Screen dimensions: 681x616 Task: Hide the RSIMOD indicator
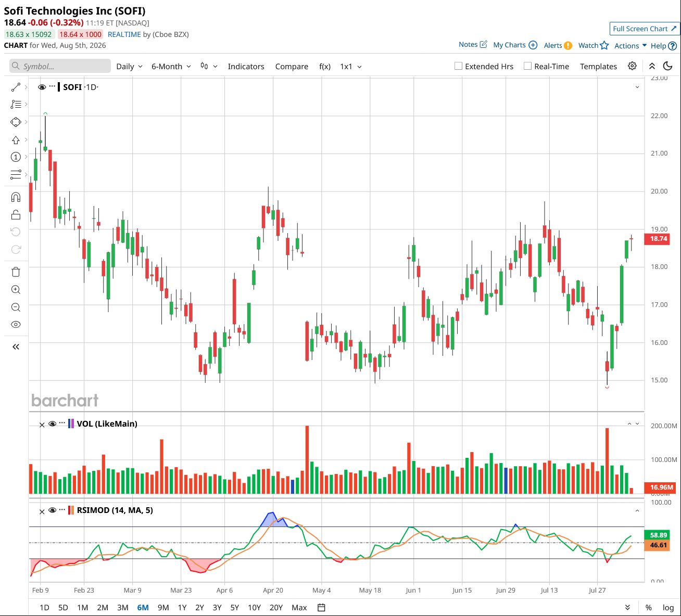point(52,510)
